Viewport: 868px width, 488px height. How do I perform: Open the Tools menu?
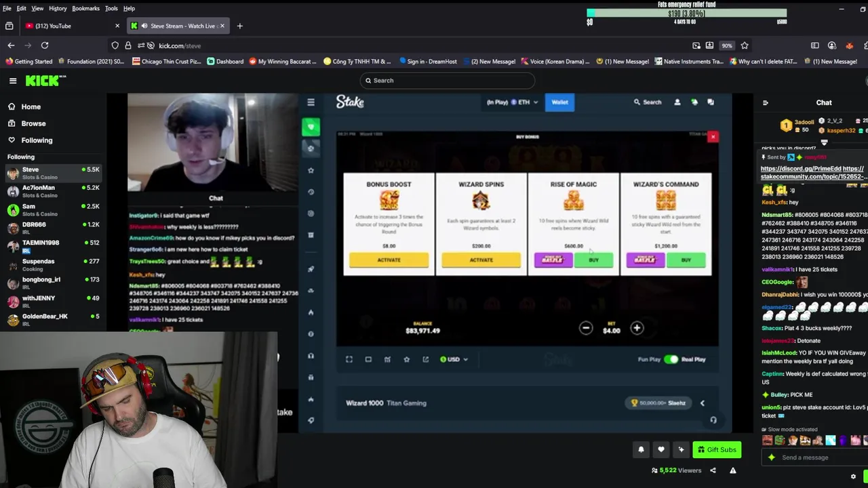tap(111, 8)
